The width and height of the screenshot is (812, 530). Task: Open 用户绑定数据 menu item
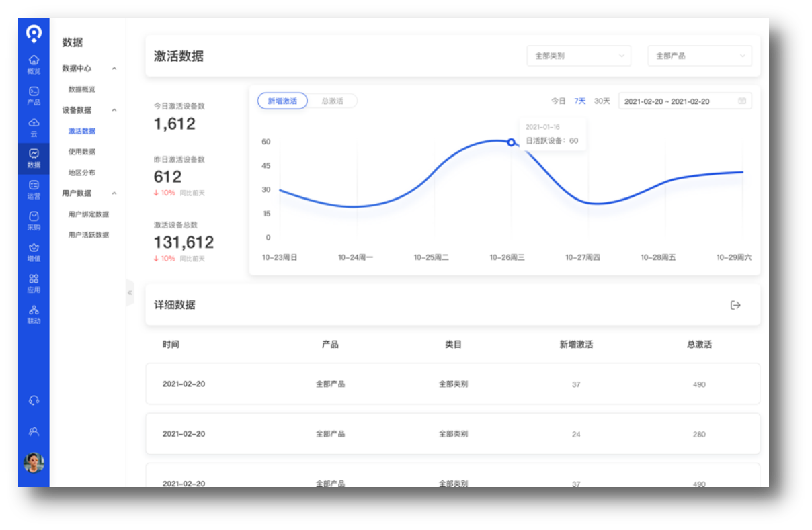89,214
